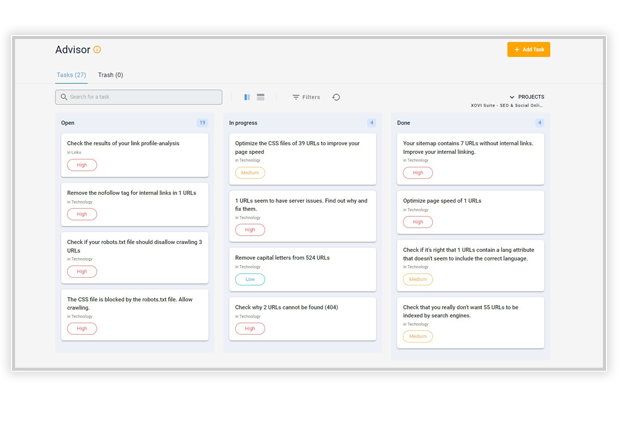Click the info icon next to Advisor
This screenshot has height=423, width=621.
pos(97,50)
